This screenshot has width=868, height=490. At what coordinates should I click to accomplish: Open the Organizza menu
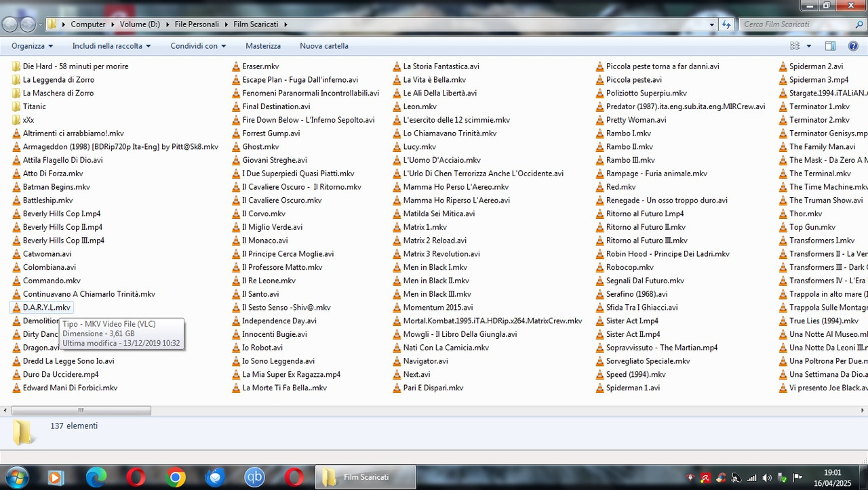[x=32, y=46]
